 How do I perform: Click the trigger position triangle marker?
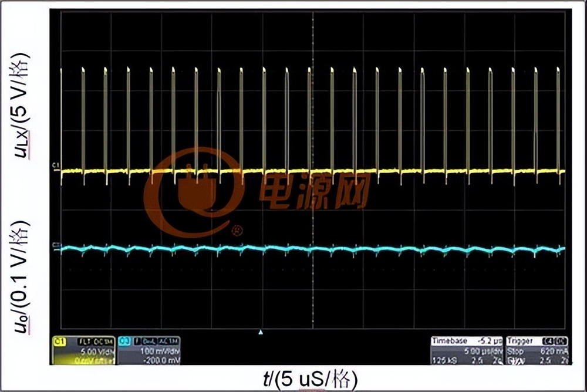pyautogui.click(x=261, y=332)
